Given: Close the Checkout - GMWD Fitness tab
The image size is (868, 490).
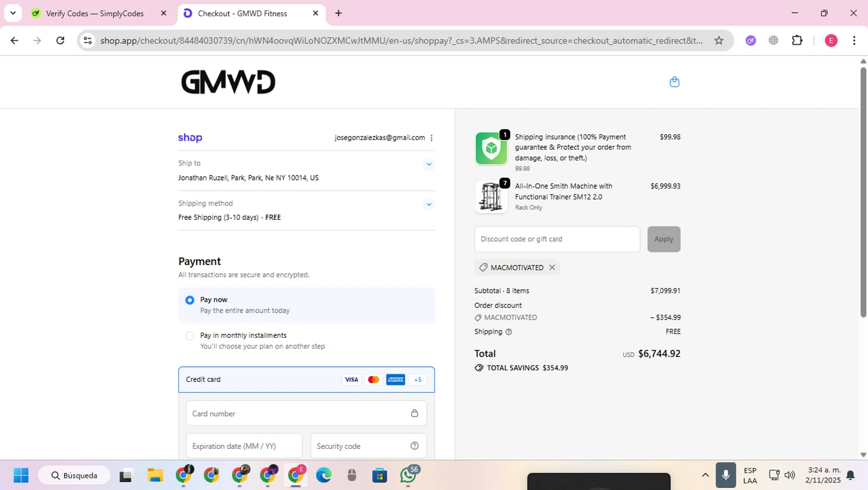Looking at the screenshot, I should pyautogui.click(x=315, y=13).
